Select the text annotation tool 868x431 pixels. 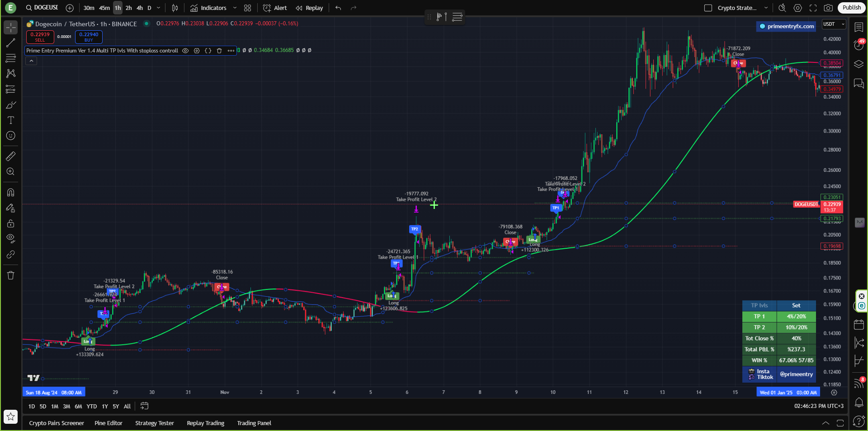(11, 120)
